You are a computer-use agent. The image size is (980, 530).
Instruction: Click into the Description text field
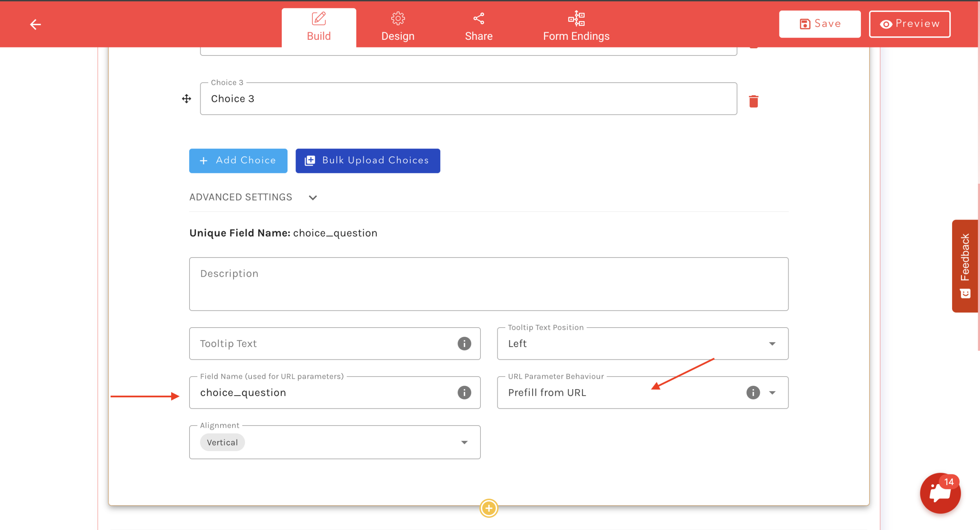coord(488,284)
